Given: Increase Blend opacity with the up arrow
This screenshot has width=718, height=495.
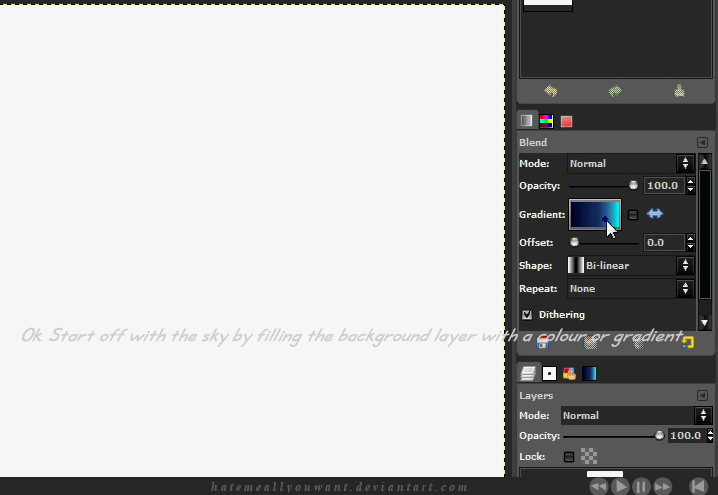Looking at the screenshot, I should (690, 181).
